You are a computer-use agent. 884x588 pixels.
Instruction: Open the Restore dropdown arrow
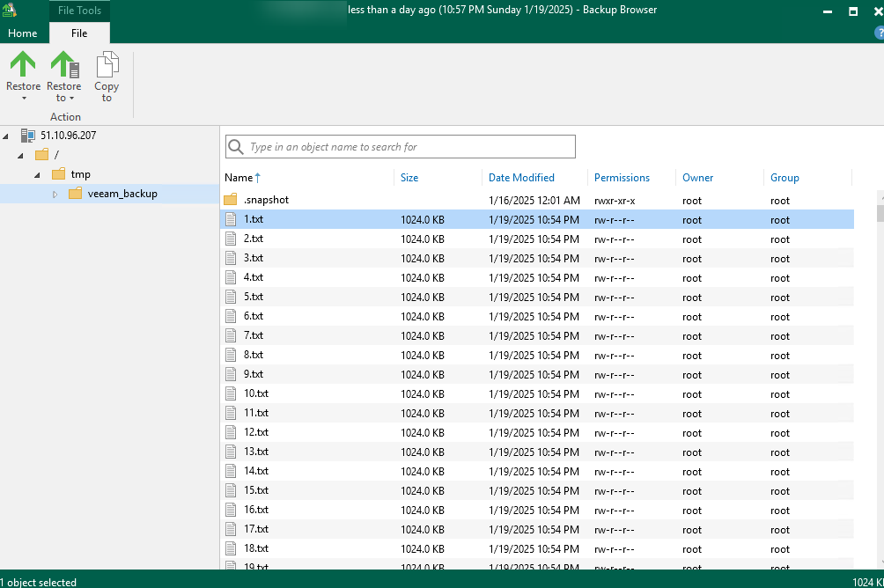[23, 99]
